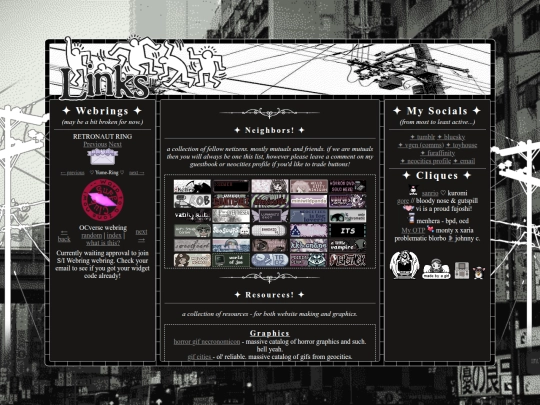
Task: Click the pink lips webring badge
Action: point(102,199)
